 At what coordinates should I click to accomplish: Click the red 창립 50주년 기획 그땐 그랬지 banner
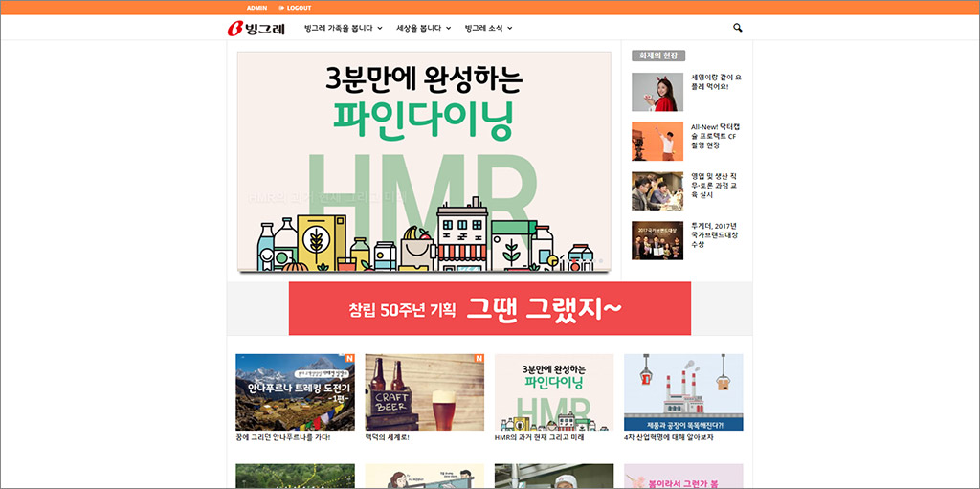click(489, 308)
